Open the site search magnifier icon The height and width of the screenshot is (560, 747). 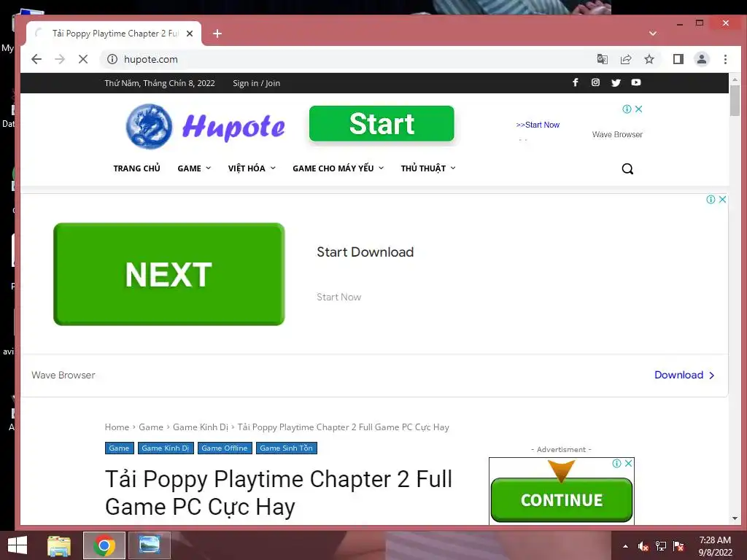(627, 168)
